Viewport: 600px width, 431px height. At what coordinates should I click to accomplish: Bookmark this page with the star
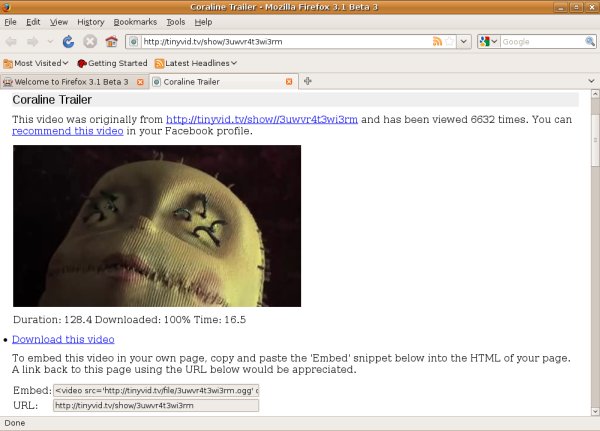(450, 41)
